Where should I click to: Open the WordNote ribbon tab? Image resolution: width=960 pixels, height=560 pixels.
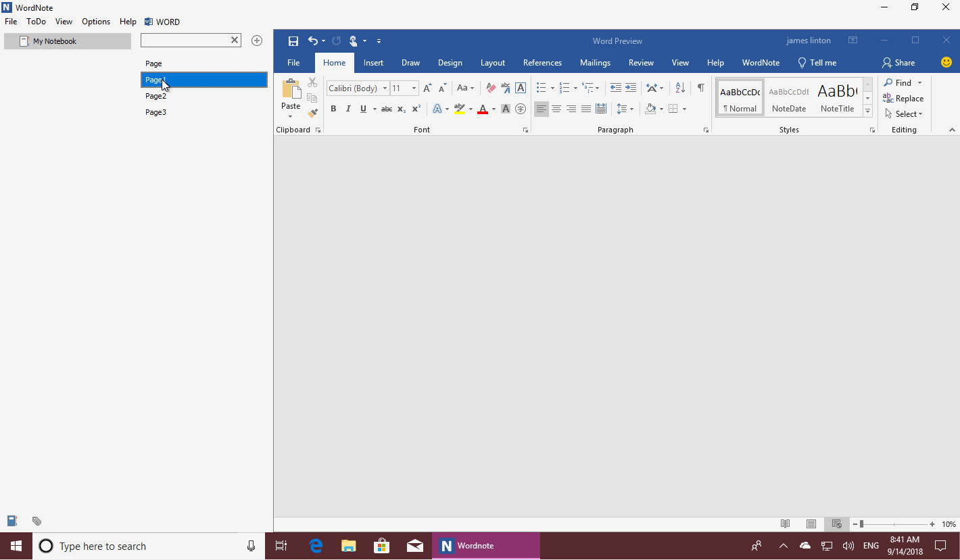(x=761, y=63)
